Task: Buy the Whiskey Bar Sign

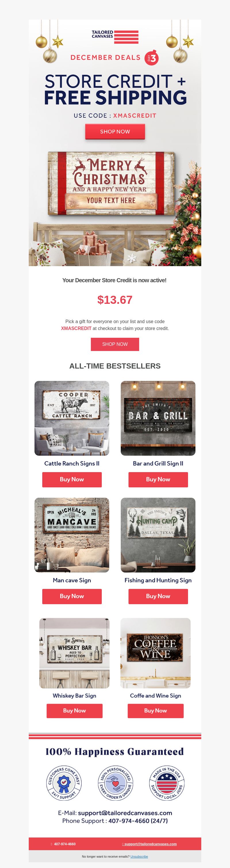Action: coord(74,710)
